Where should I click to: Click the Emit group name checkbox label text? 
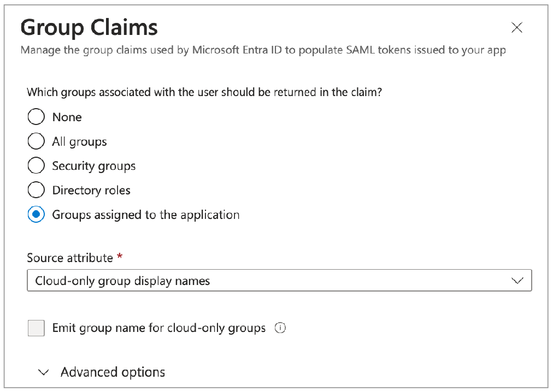tap(158, 328)
